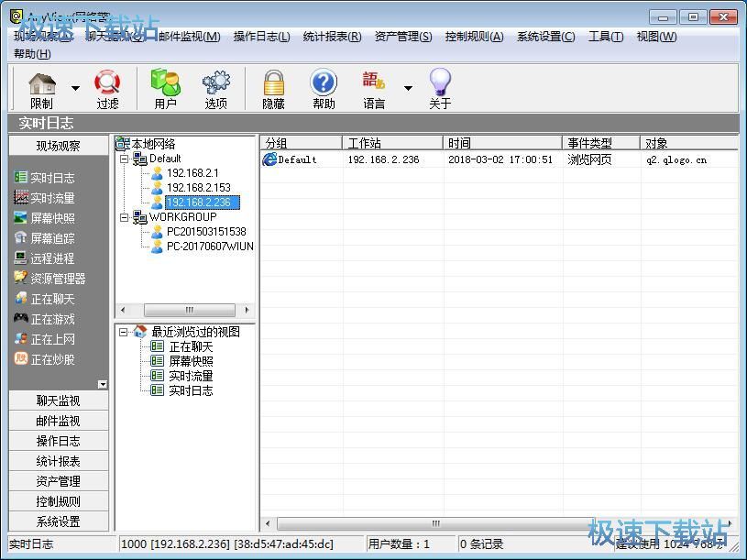Viewport: 747px width, 560px height.
Task: Click the 操作日志 sidebar section button
Action: pyautogui.click(x=59, y=441)
